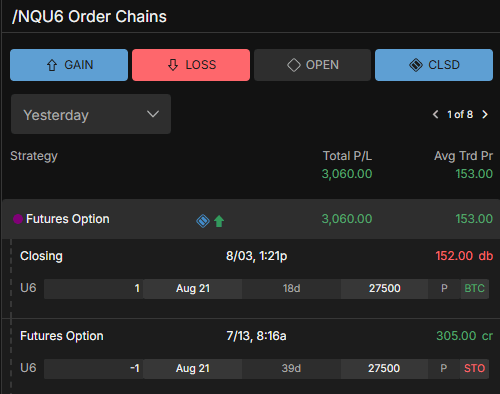Sort by Avg Trd Pr column
Image resolution: width=500 pixels, height=394 pixels.
tap(463, 156)
